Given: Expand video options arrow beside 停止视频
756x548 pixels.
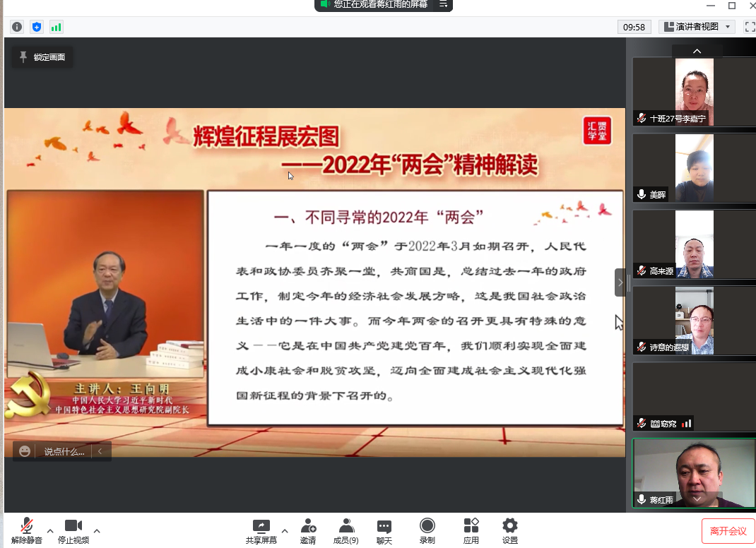Looking at the screenshot, I should pos(97,531).
